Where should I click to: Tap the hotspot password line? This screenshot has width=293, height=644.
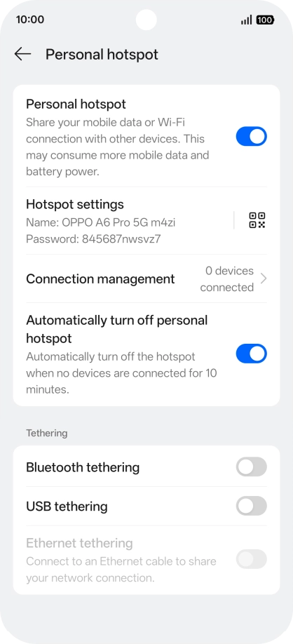click(93, 239)
